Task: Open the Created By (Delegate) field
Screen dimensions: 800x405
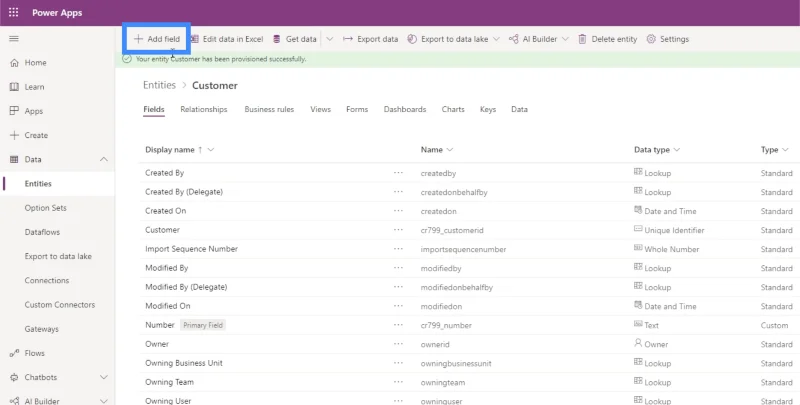Action: click(184, 192)
